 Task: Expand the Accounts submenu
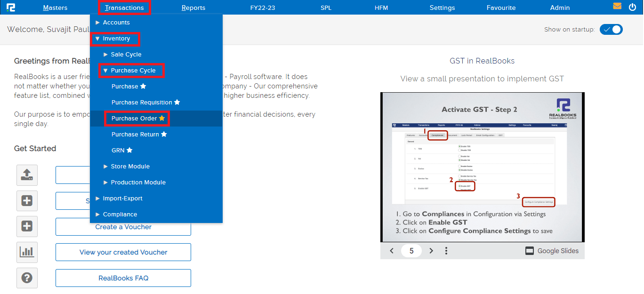(116, 22)
